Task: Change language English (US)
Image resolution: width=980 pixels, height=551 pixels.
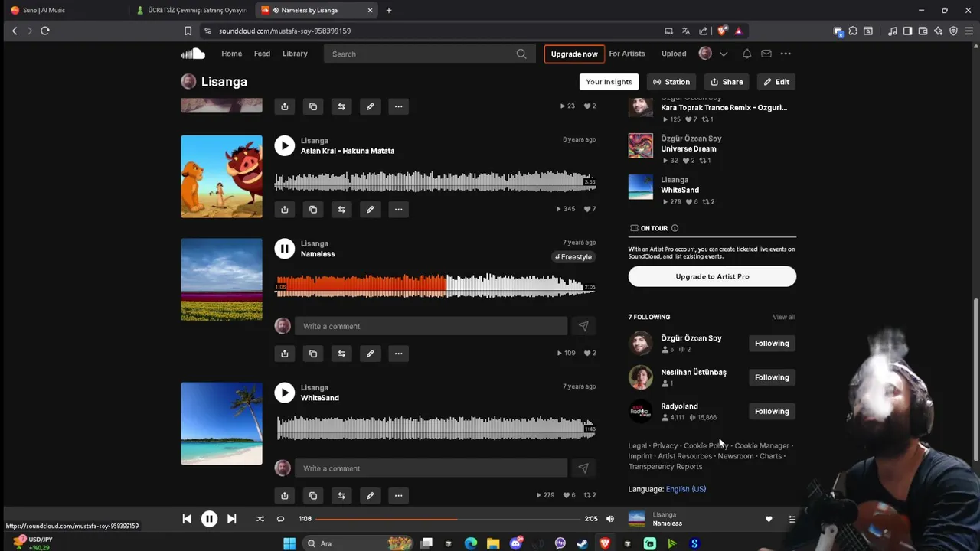Action: pos(686,489)
